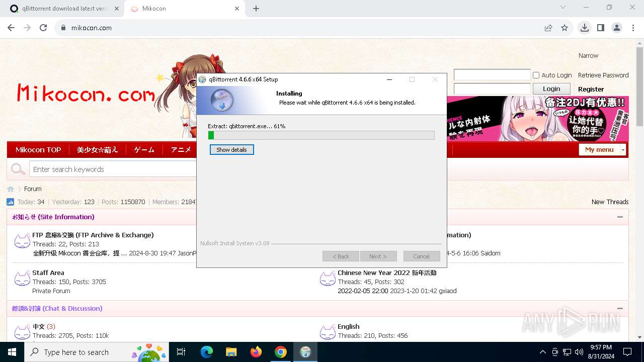Image resolution: width=644 pixels, height=362 pixels.
Task: Click the Forum breadcrumb link
Action: (x=33, y=189)
